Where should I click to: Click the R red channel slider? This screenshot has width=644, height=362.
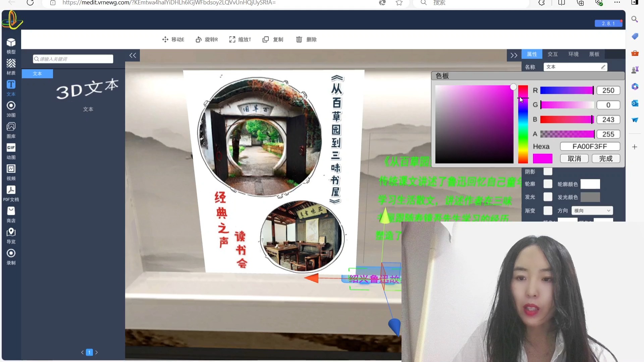tap(567, 90)
